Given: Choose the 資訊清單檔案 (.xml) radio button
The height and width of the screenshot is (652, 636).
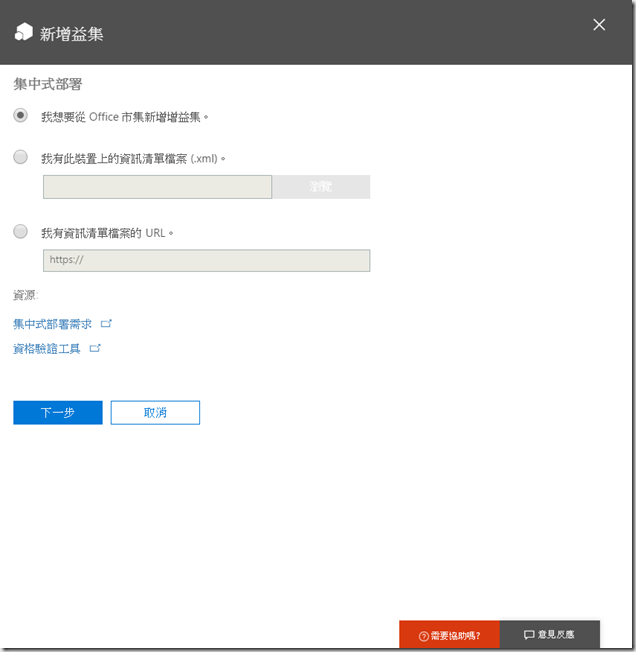Looking at the screenshot, I should pos(21,157).
